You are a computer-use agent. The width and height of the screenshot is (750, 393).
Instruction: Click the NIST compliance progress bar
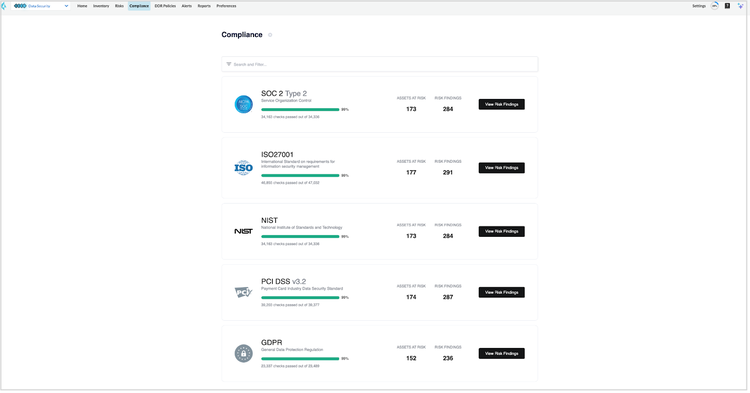[x=300, y=237]
